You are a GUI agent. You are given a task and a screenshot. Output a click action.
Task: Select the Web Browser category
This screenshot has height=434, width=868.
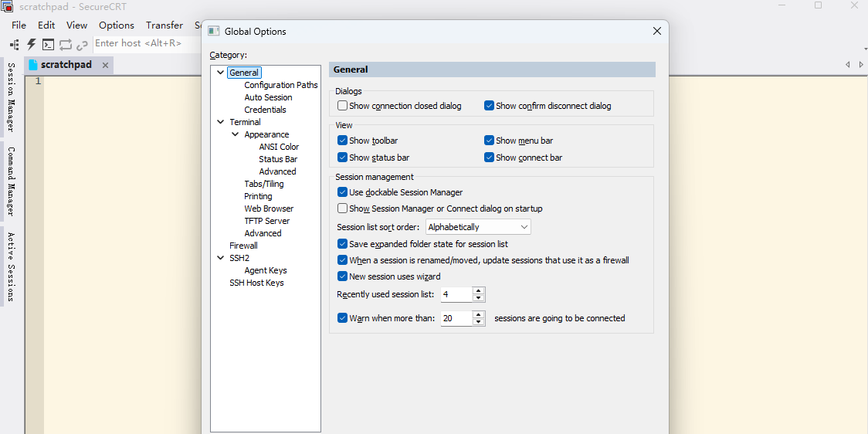coord(269,209)
